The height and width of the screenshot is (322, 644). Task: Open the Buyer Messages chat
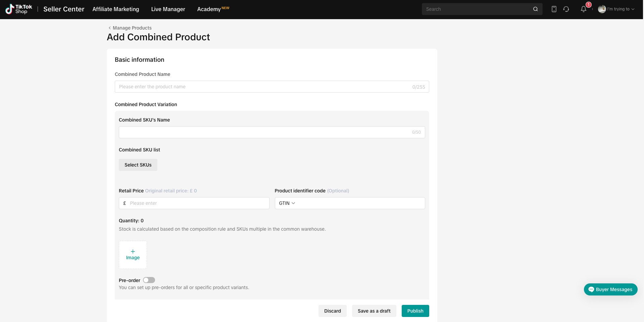610,289
